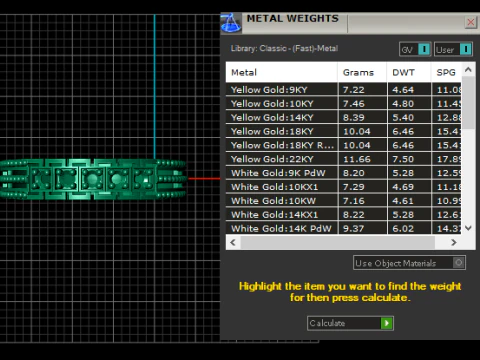Click the horizontal scroll left arrow
The image size is (480, 360).
(x=233, y=242)
